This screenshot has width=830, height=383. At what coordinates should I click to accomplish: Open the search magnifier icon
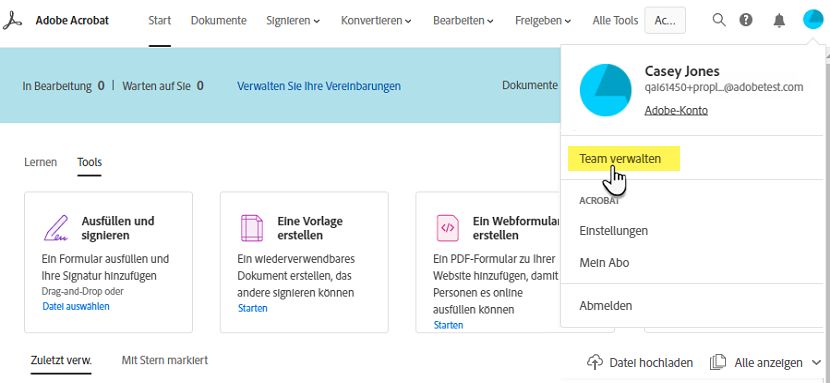point(719,20)
